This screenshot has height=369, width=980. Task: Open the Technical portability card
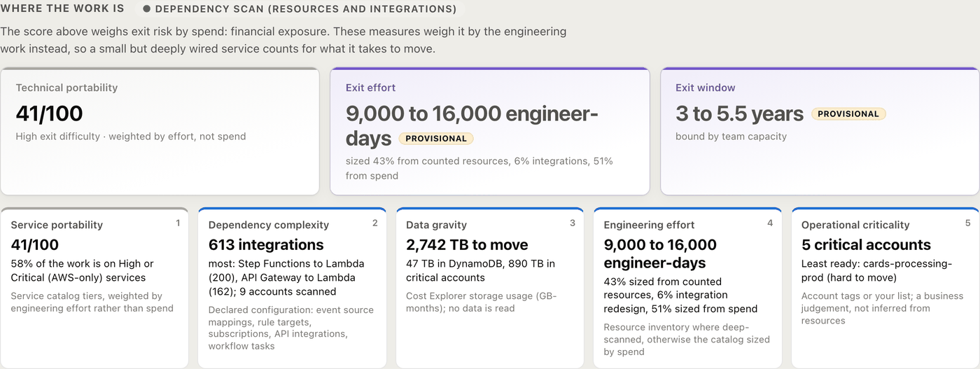(x=160, y=131)
